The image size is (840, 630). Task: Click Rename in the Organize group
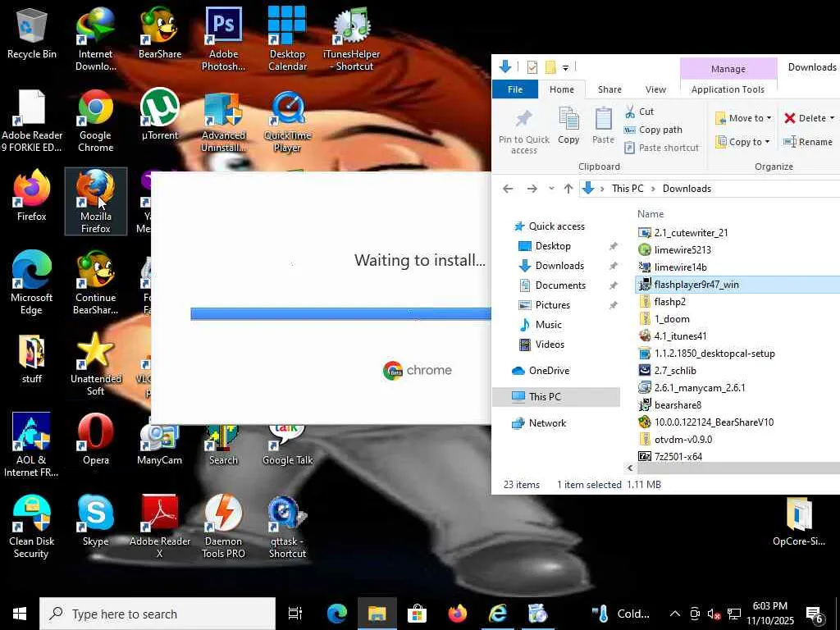pyautogui.click(x=808, y=142)
